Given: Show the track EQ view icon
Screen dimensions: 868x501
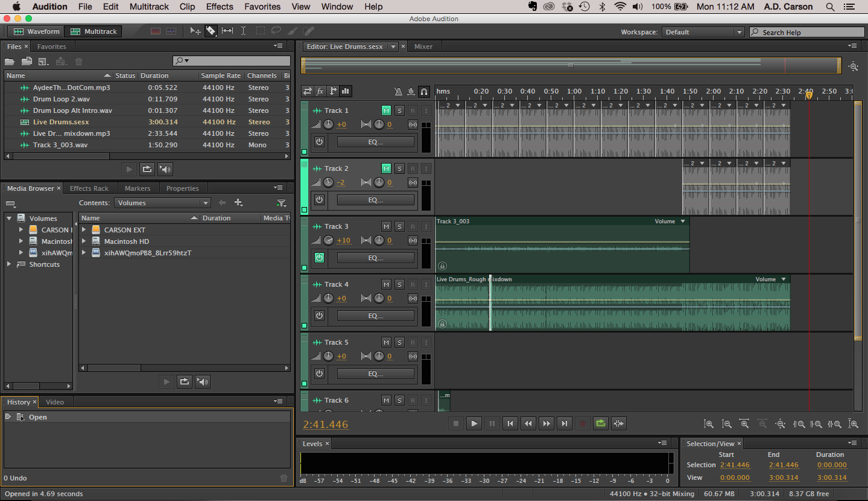Looking at the screenshot, I should point(346,91).
